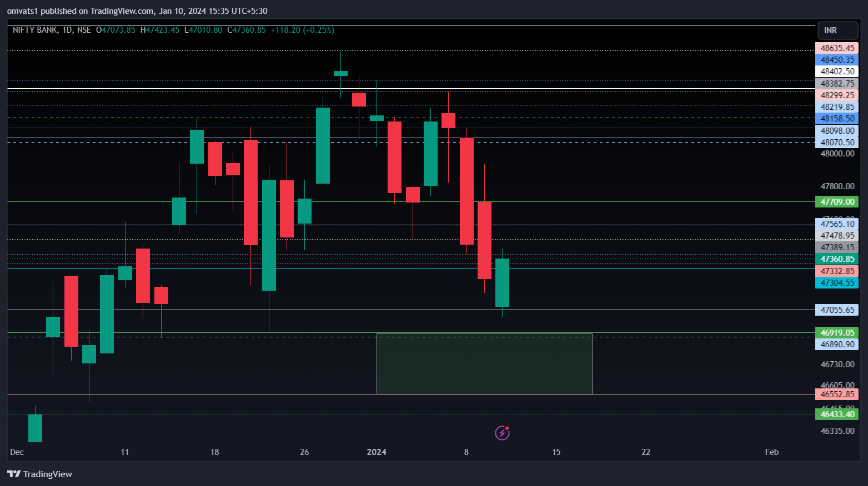Click the 22 date label on time axis
This screenshot has width=868, height=486.
(646, 452)
